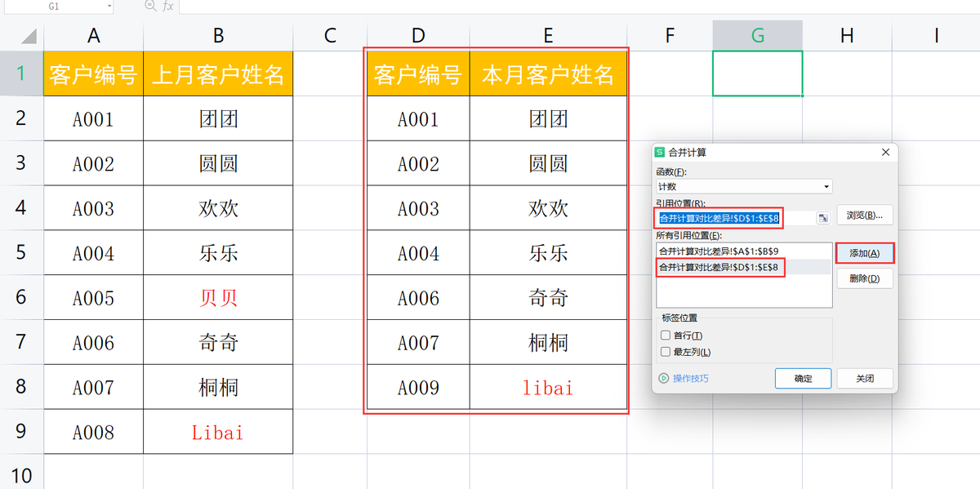The height and width of the screenshot is (489, 980).
Task: Select column header C
Action: pyautogui.click(x=330, y=36)
